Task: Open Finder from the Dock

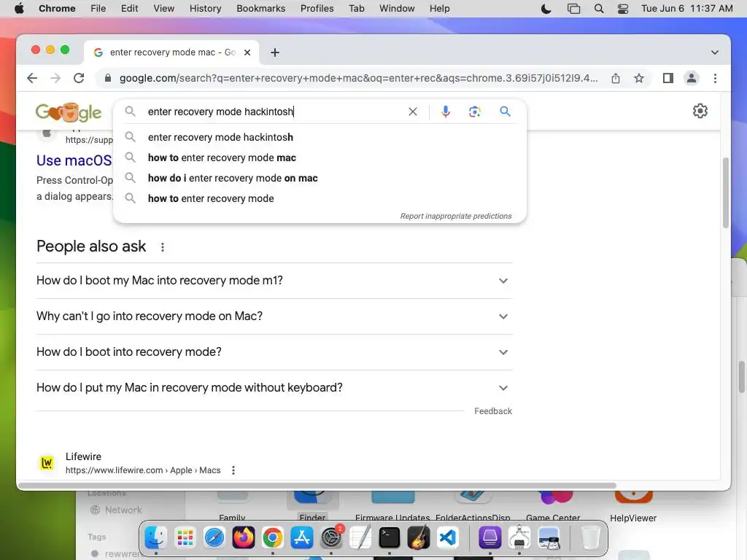Action: 156,537
